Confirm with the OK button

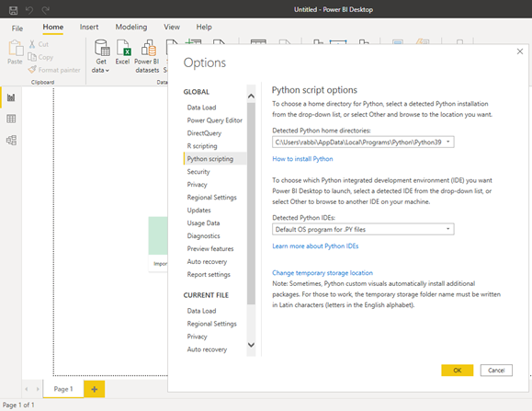pyautogui.click(x=458, y=371)
